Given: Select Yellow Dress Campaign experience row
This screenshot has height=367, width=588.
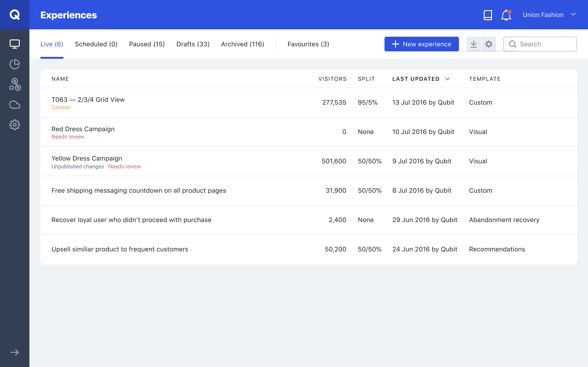Looking at the screenshot, I should click(x=309, y=161).
